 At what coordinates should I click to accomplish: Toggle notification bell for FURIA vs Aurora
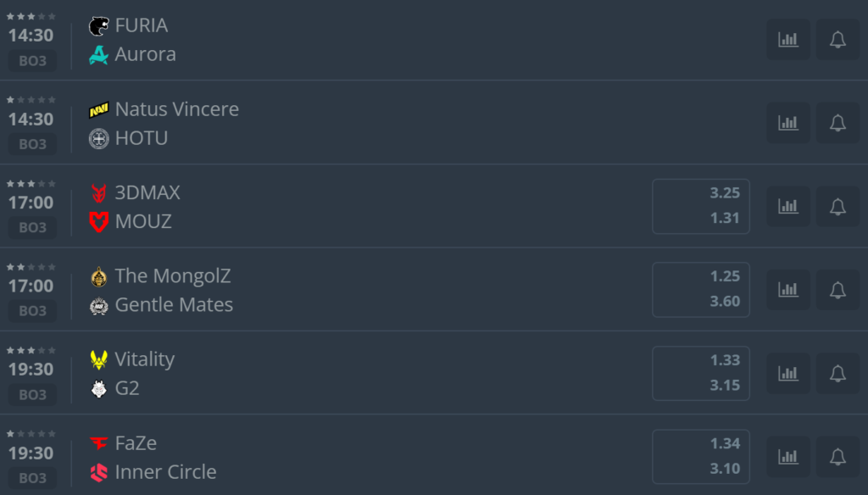click(x=837, y=40)
